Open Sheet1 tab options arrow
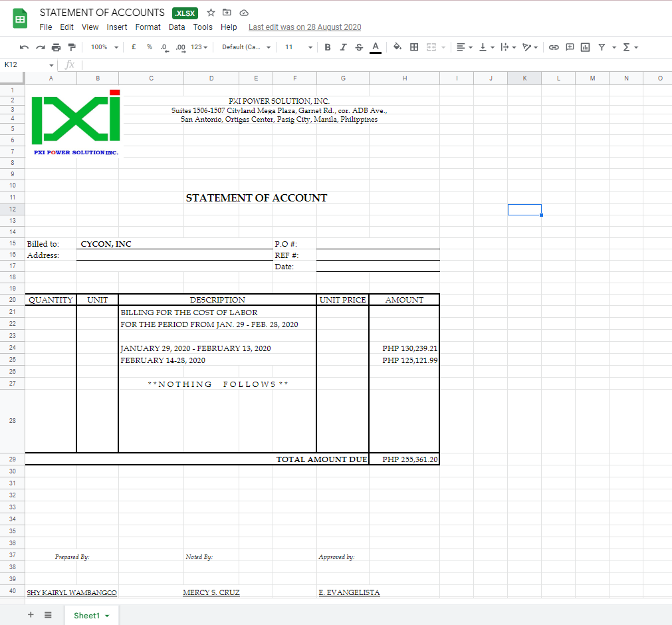The image size is (672, 625). pos(107,616)
